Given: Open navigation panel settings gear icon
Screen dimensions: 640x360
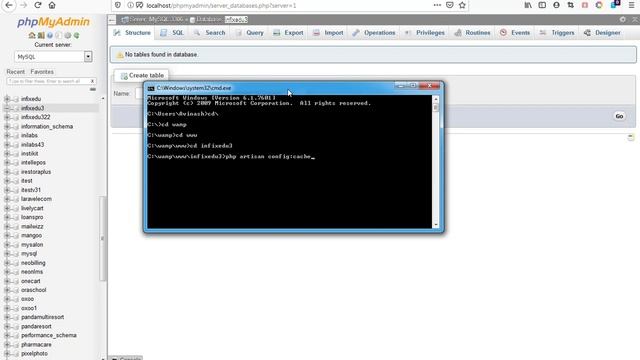Looking at the screenshot, I should [68, 36].
